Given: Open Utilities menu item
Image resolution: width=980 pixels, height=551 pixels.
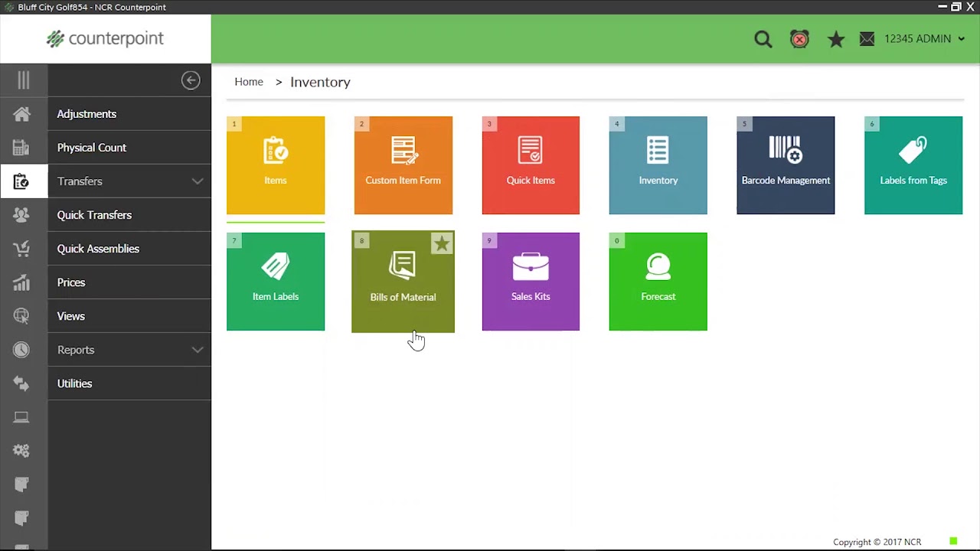Looking at the screenshot, I should (129, 383).
